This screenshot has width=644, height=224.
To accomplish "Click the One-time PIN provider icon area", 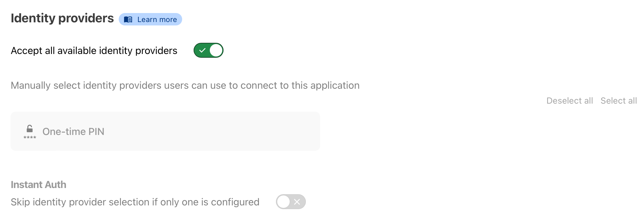I will point(30,131).
